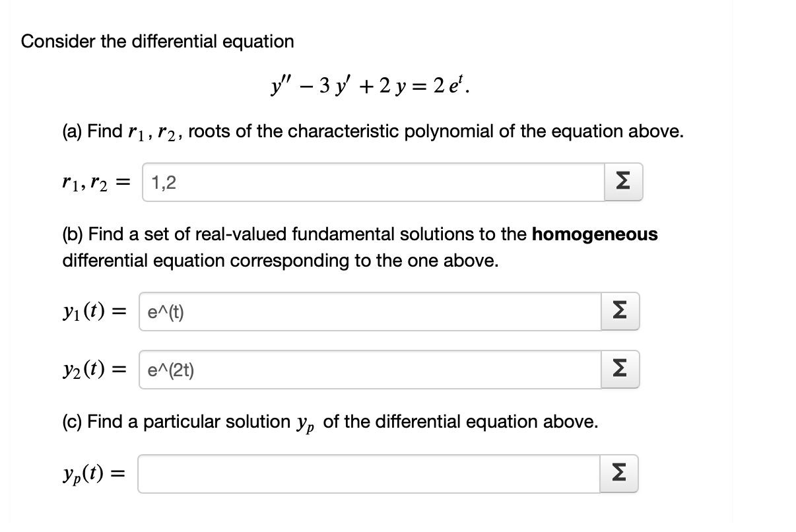Open the Σ equation preview for r1,r2 answer
796x532 pixels.
(624, 182)
